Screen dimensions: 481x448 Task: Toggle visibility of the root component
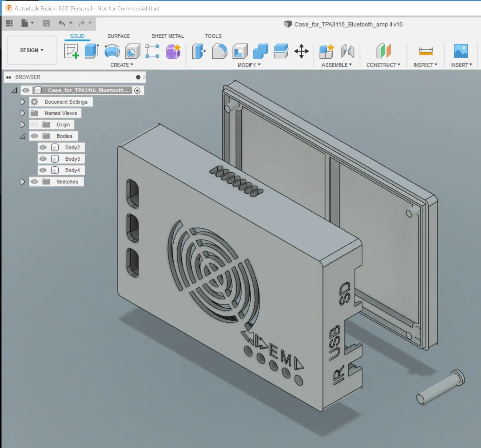tap(26, 90)
